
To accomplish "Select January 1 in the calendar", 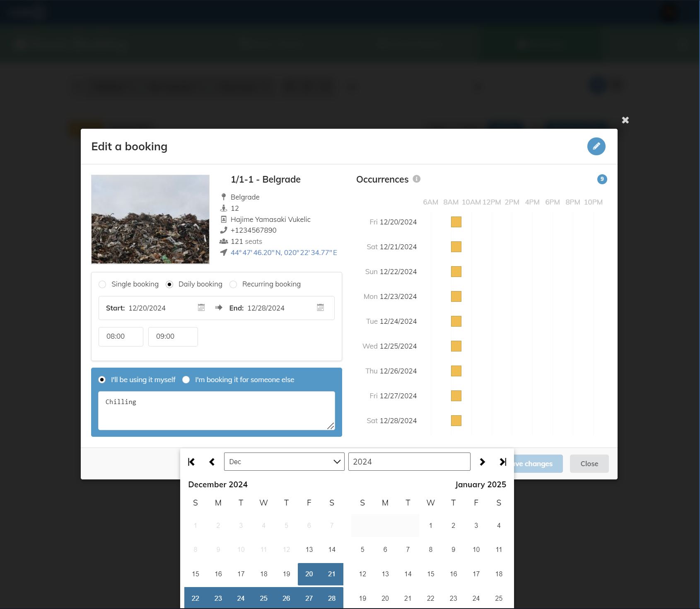I will coord(431,525).
